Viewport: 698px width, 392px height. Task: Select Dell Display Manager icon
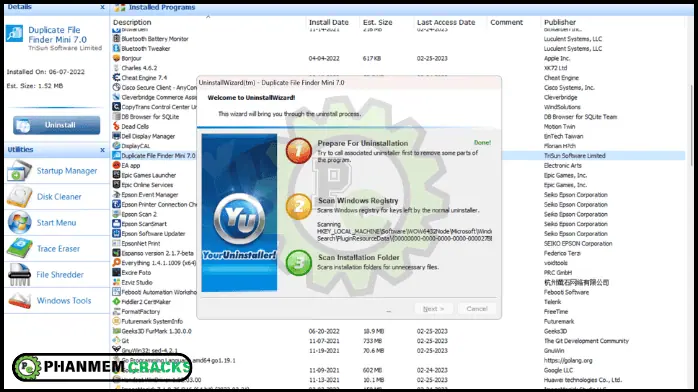[116, 136]
